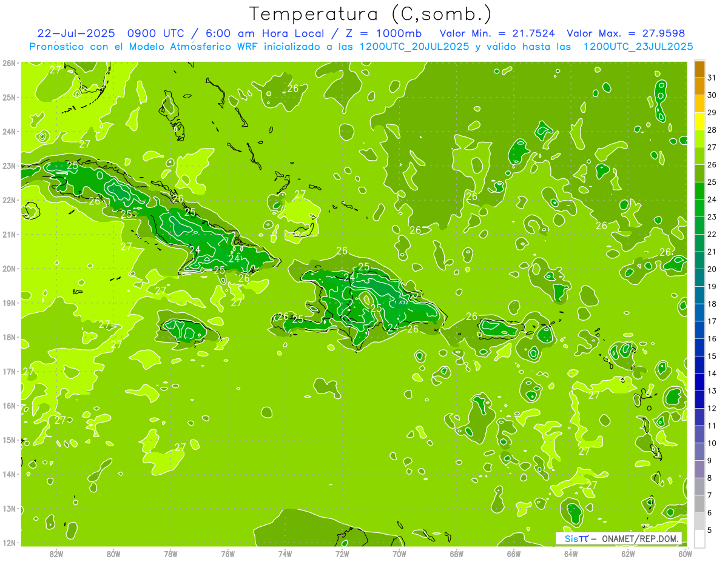Click the purple color bar segment between 9 and 10

[x=699, y=452]
